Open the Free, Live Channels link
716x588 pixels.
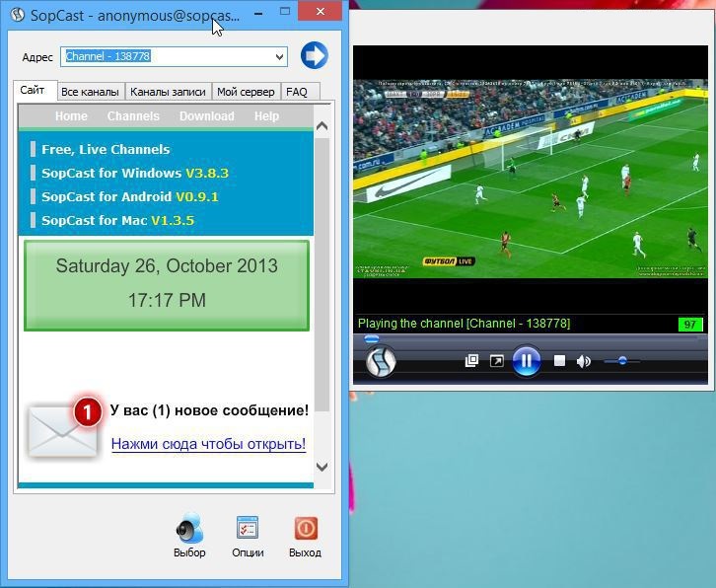point(106,149)
